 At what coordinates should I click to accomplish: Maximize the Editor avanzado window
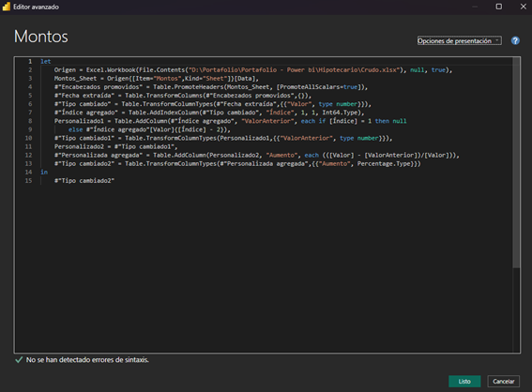coord(499,7)
